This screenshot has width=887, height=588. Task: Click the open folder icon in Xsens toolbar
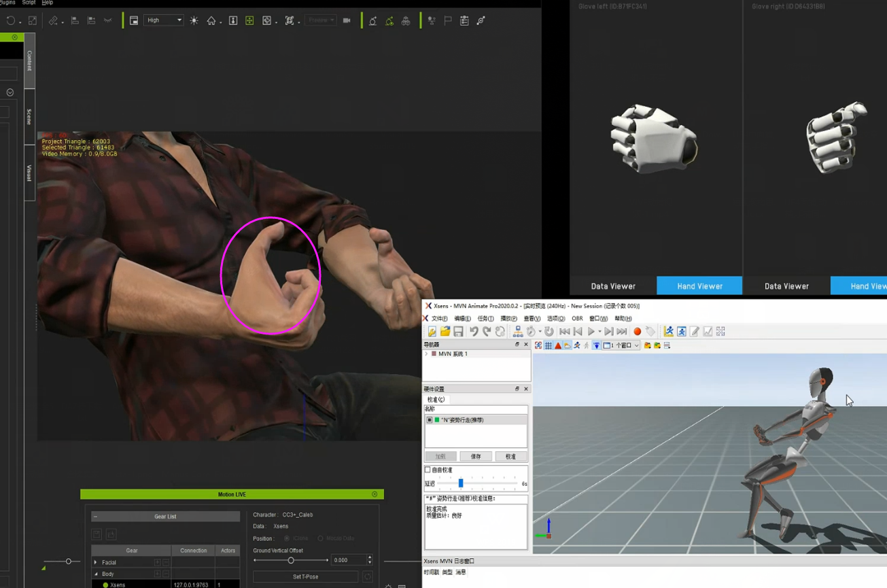445,332
